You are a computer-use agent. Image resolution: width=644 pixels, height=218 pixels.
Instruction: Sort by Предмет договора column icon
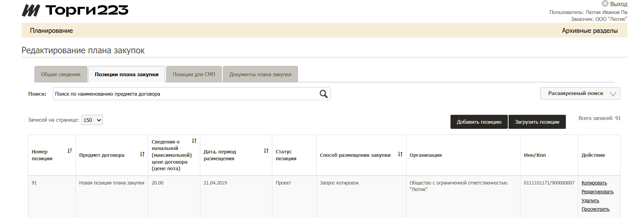[142, 154]
